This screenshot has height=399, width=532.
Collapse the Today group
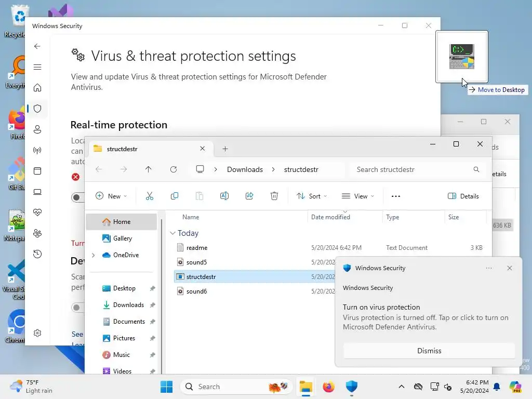click(172, 233)
